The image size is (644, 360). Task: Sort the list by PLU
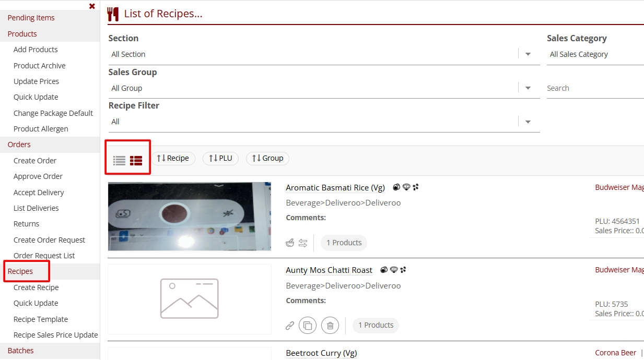pyautogui.click(x=220, y=158)
